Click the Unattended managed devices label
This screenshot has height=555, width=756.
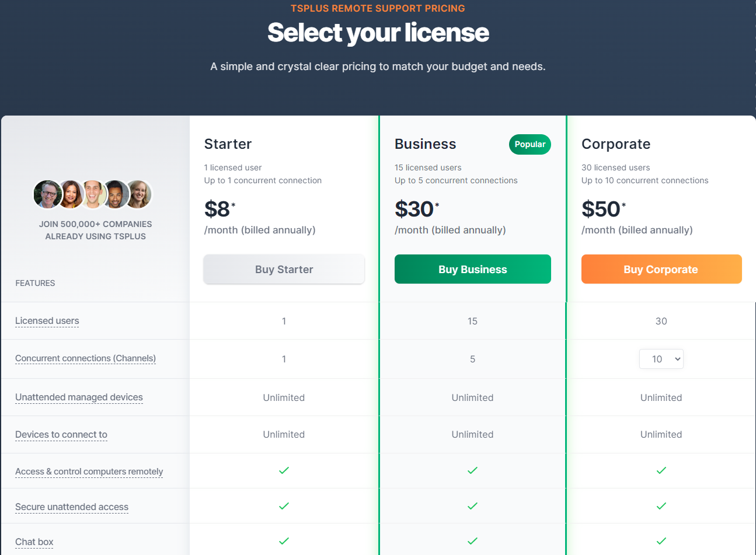coord(79,397)
